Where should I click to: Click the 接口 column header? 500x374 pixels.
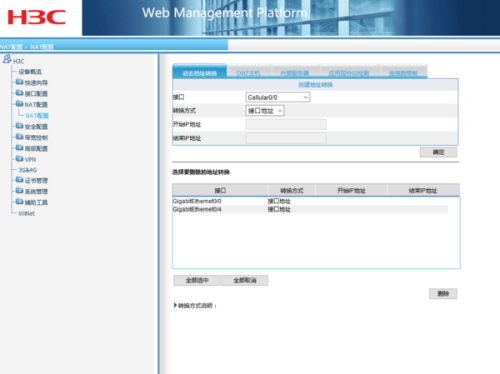pos(220,190)
